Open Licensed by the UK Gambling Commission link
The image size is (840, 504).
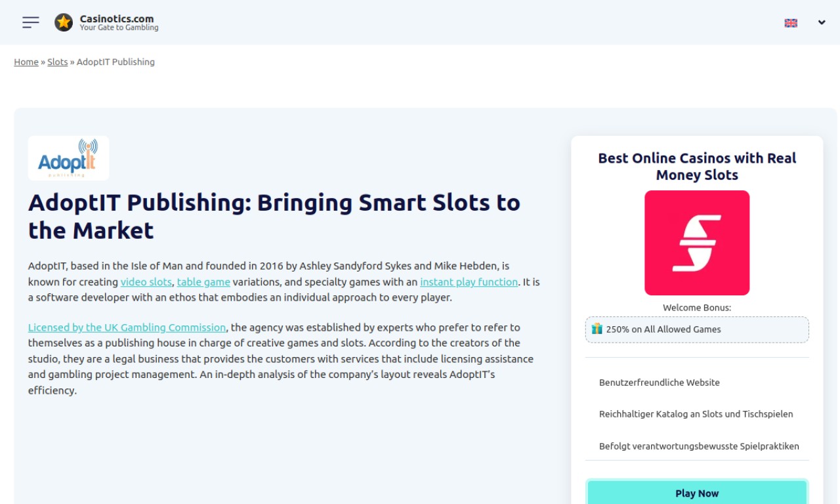(127, 327)
